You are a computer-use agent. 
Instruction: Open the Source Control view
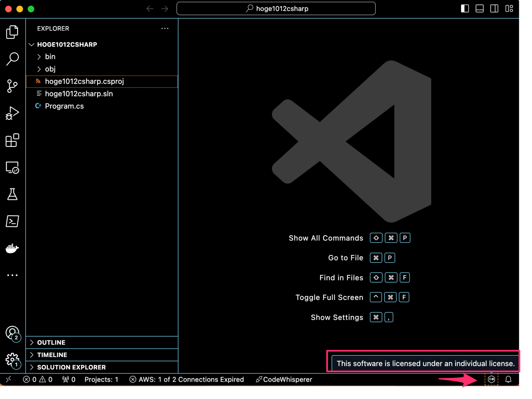click(12, 86)
